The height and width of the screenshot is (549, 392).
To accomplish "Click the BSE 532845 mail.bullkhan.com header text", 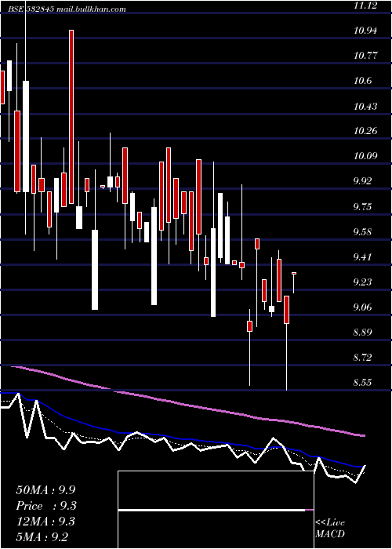I will tap(67, 9).
